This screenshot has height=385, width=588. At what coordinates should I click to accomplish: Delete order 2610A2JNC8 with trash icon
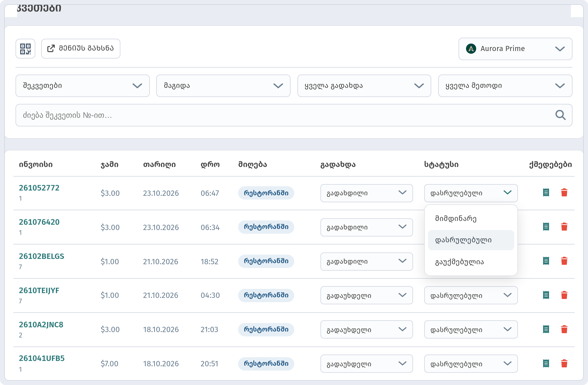click(x=564, y=329)
